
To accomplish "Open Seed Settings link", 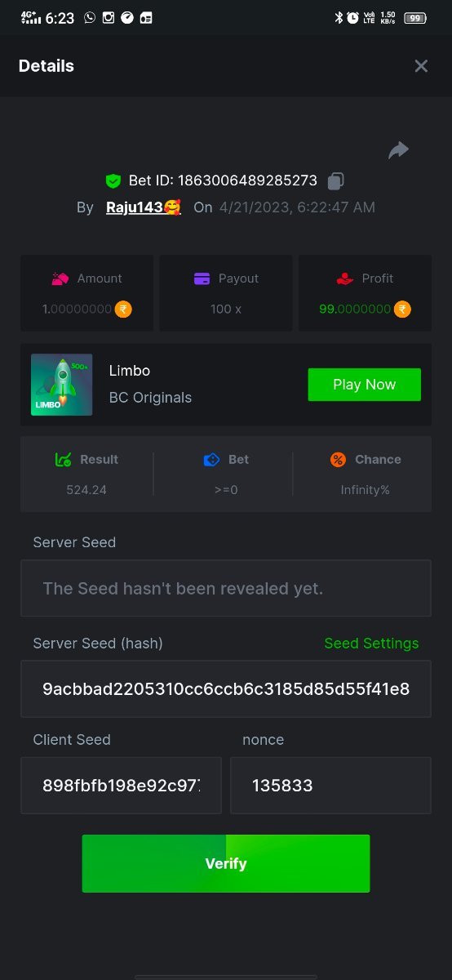I will tap(371, 644).
